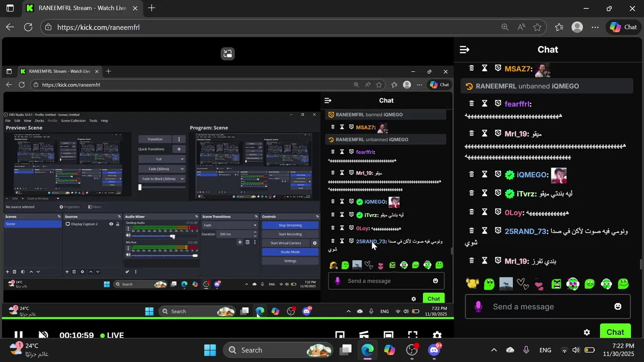The height and width of the screenshot is (362, 644).
Task: Click the green Chat button in main chat
Action: coord(615,332)
